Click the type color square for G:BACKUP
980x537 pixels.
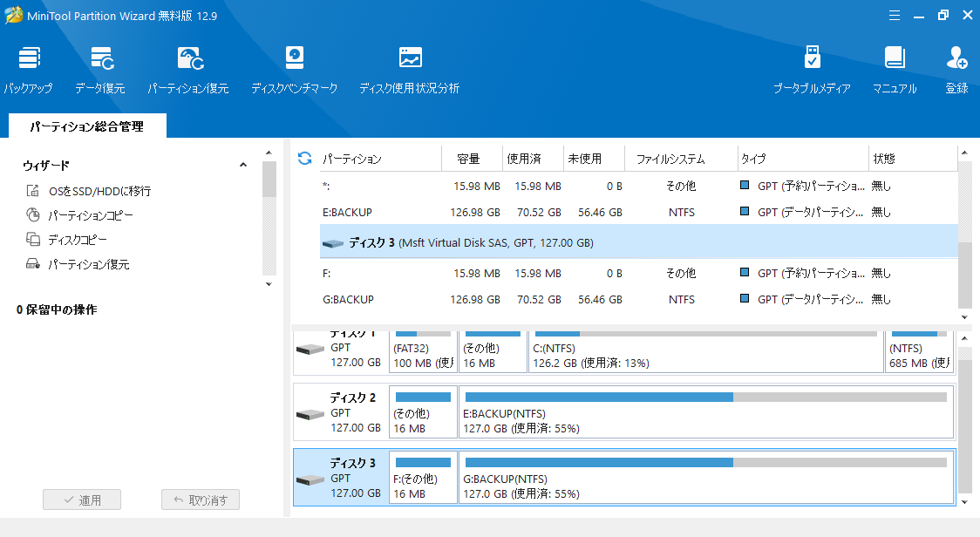[745, 298]
